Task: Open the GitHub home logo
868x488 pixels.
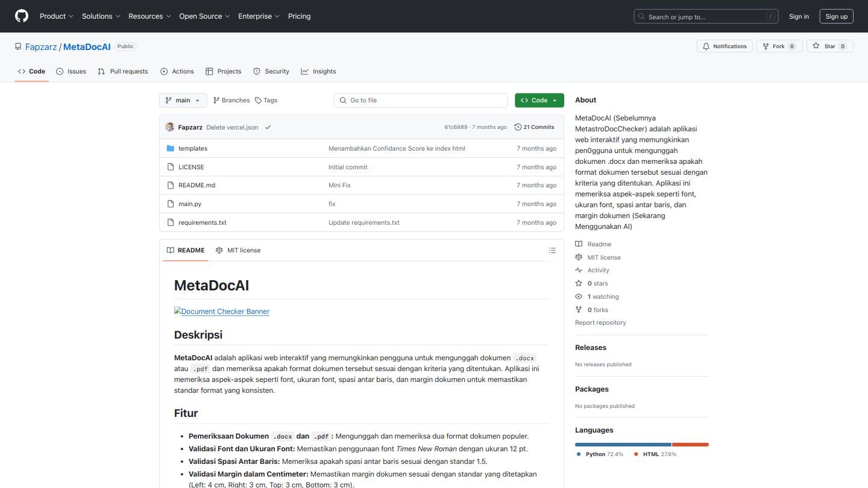Action: pos(22,16)
